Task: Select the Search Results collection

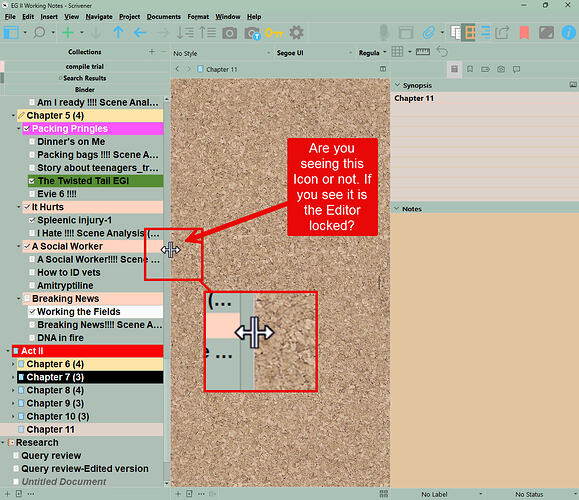Action: coord(85,78)
